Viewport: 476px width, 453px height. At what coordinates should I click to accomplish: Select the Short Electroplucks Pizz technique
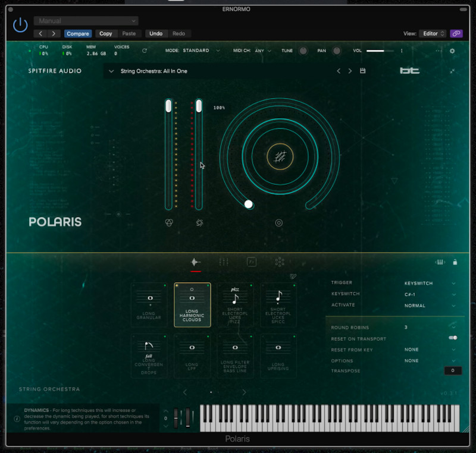pyautogui.click(x=235, y=305)
